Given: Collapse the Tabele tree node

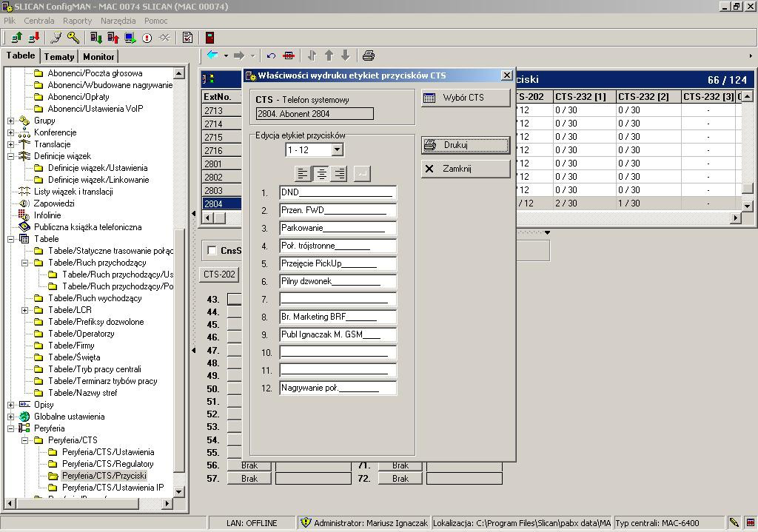Looking at the screenshot, I should pos(10,239).
